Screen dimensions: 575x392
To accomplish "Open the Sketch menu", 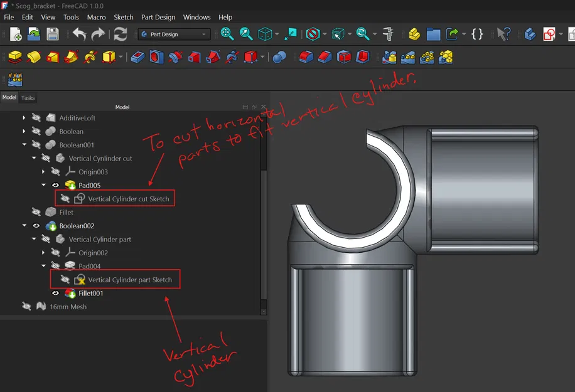I will (124, 17).
